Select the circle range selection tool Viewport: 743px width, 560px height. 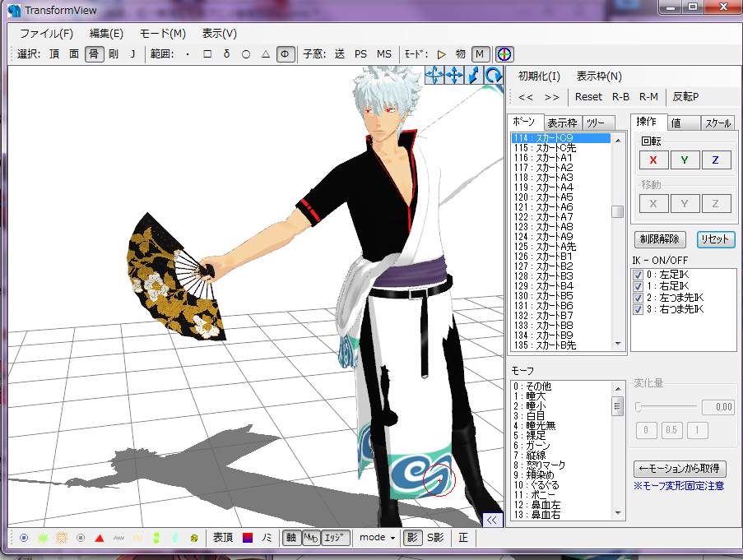[x=246, y=54]
